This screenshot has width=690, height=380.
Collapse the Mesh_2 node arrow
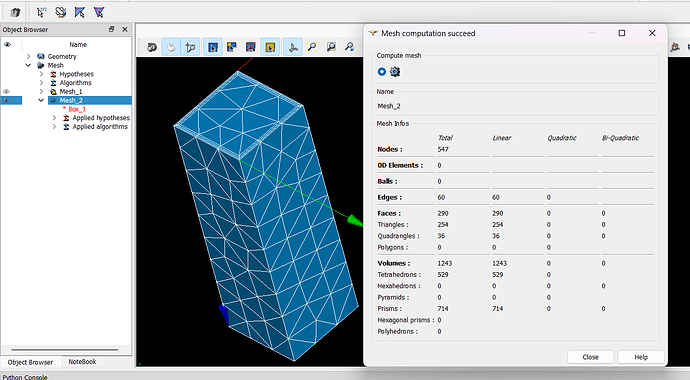41,100
